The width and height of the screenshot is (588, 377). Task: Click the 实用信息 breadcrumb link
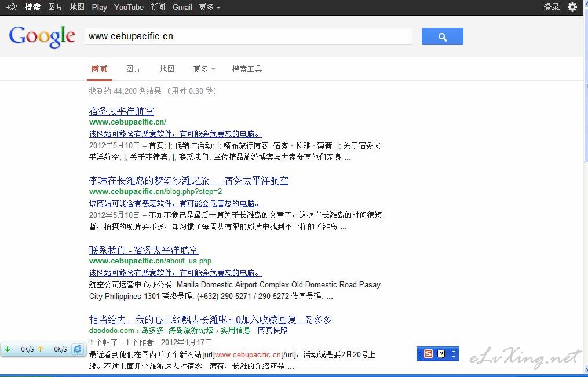236,331
